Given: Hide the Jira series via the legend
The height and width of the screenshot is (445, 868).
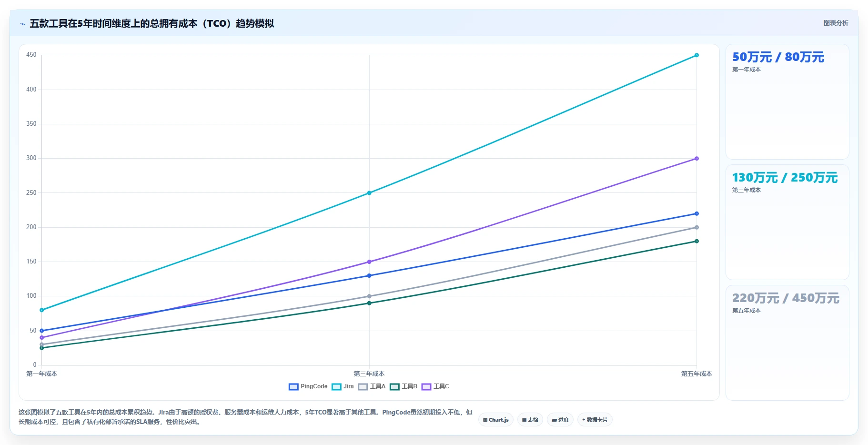Looking at the screenshot, I should (x=343, y=386).
